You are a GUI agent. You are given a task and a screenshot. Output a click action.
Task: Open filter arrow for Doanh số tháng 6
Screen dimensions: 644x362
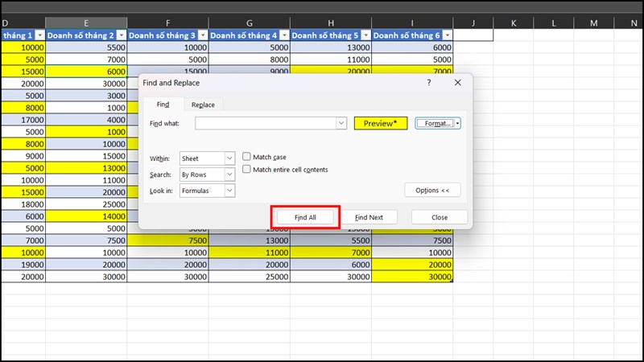448,35
